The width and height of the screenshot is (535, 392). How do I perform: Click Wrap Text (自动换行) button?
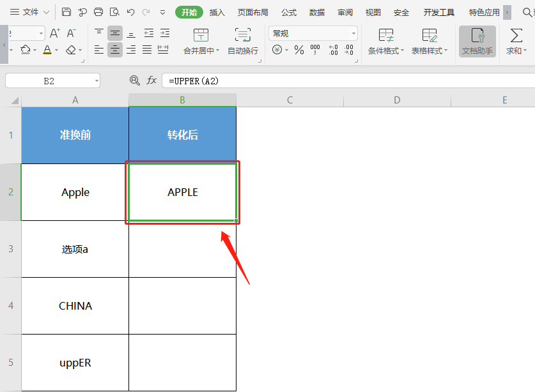(x=243, y=41)
